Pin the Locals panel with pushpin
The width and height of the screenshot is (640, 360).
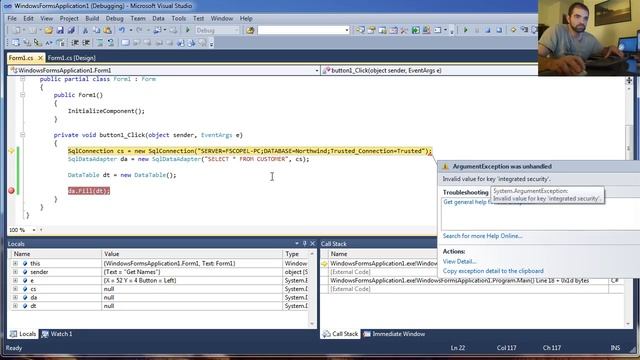pyautogui.click(x=304, y=243)
